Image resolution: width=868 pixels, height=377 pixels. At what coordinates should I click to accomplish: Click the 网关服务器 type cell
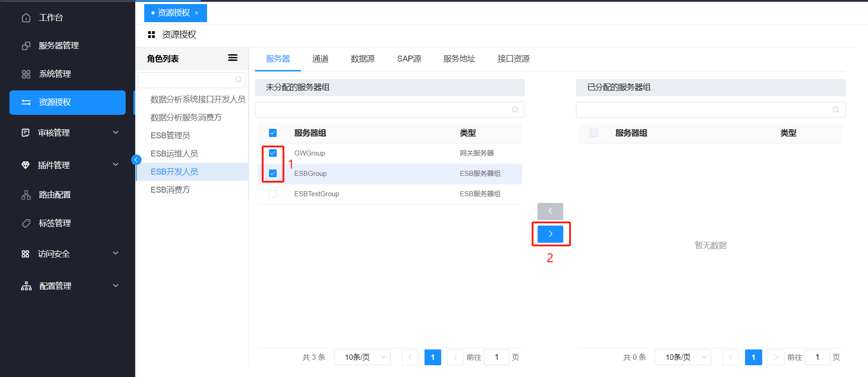click(477, 153)
